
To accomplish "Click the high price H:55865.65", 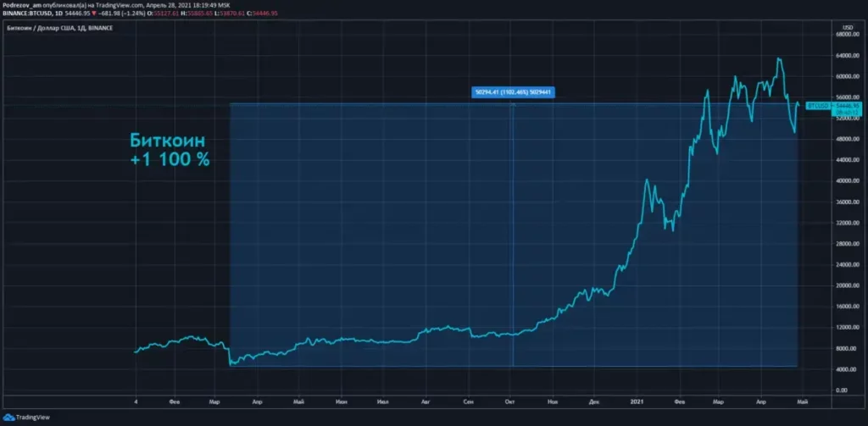I will tap(198, 12).
